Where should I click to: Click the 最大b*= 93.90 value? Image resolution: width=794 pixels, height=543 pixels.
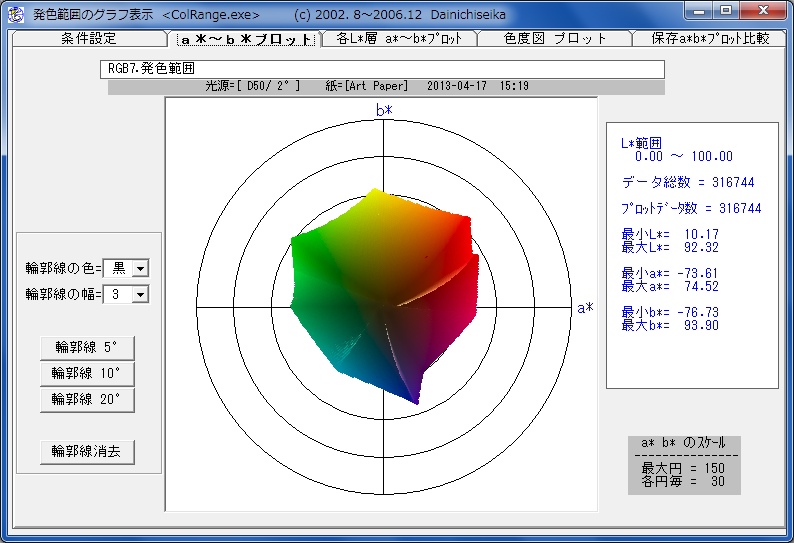pyautogui.click(x=670, y=325)
